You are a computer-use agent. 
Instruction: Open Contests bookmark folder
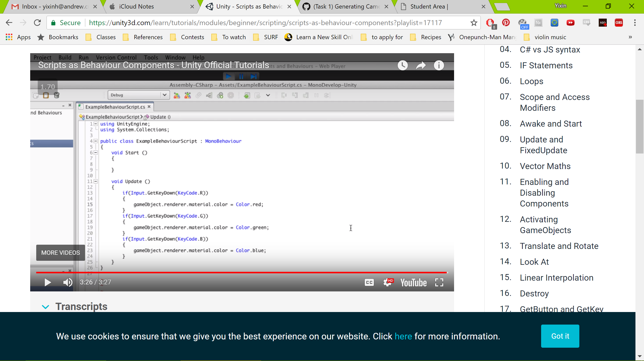[187, 37]
